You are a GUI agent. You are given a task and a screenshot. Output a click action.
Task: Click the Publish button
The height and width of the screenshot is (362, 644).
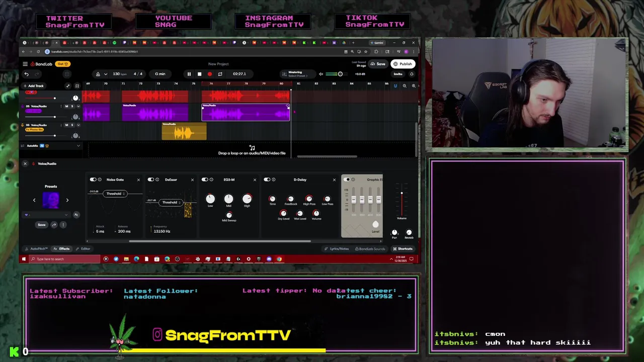tap(403, 64)
